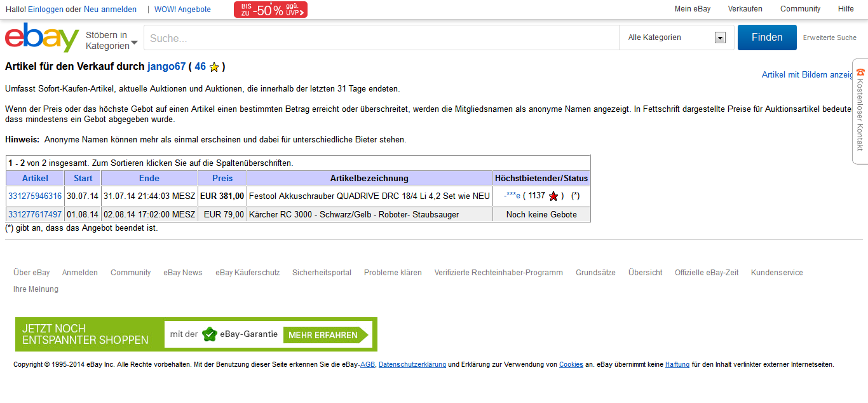The image size is (868, 403).
Task: Open Mein eBay menu
Action: click(x=693, y=9)
